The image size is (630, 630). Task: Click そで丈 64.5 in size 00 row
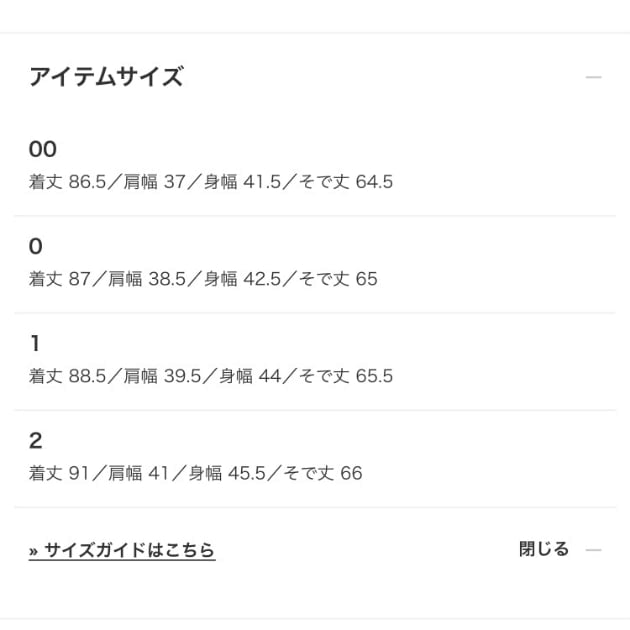click(346, 182)
